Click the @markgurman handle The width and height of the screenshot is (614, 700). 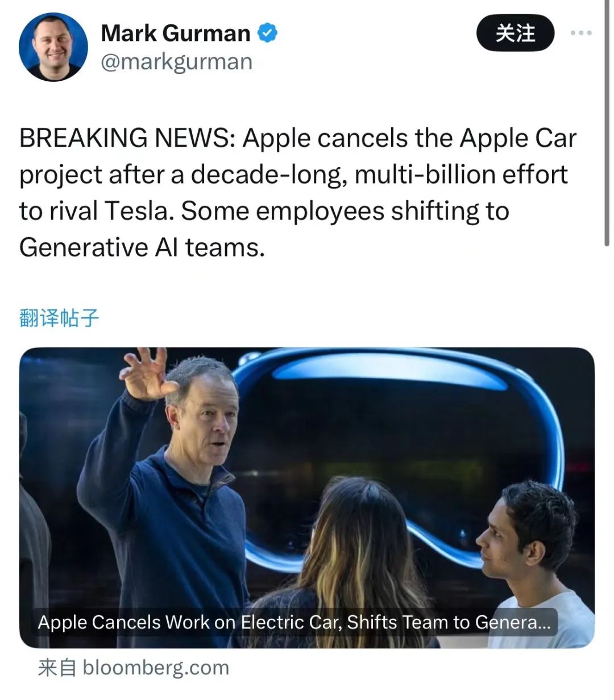(x=176, y=61)
